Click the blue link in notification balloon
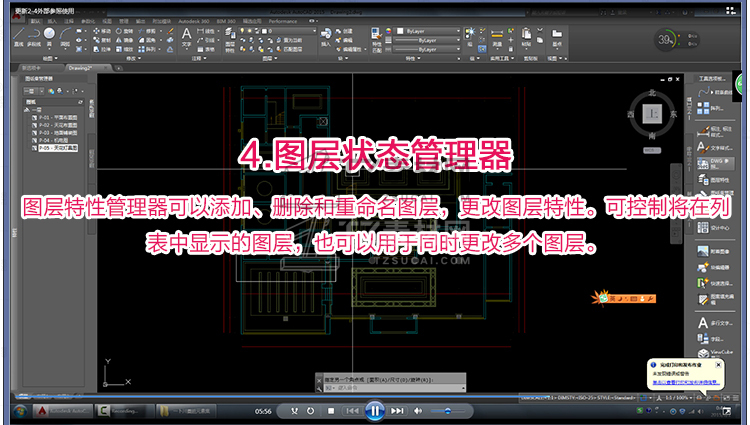Screen dimensions: 750x425 [685, 382]
